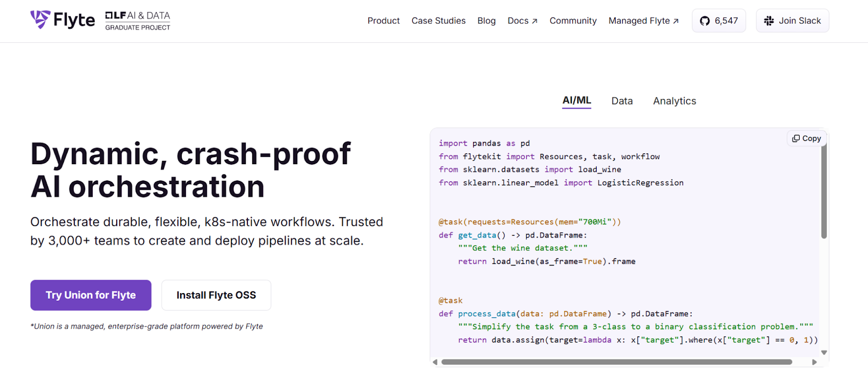The width and height of the screenshot is (868, 382).
Task: Click the "from sklearn.linear_model import LogisticRegression" line
Action: click(561, 183)
